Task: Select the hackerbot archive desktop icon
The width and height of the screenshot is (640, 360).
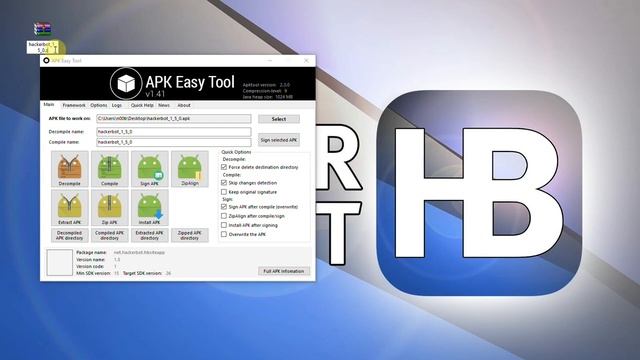Action: click(x=42, y=29)
